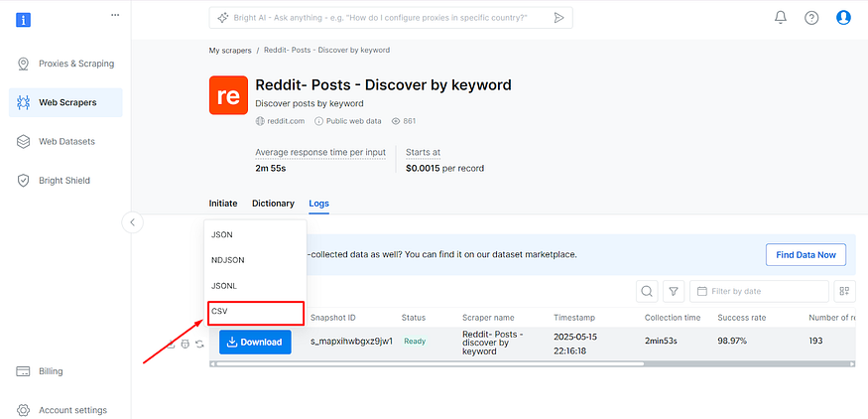The image size is (868, 419).
Task: Click the 2025-05-15 timestamp cell
Action: point(575,344)
